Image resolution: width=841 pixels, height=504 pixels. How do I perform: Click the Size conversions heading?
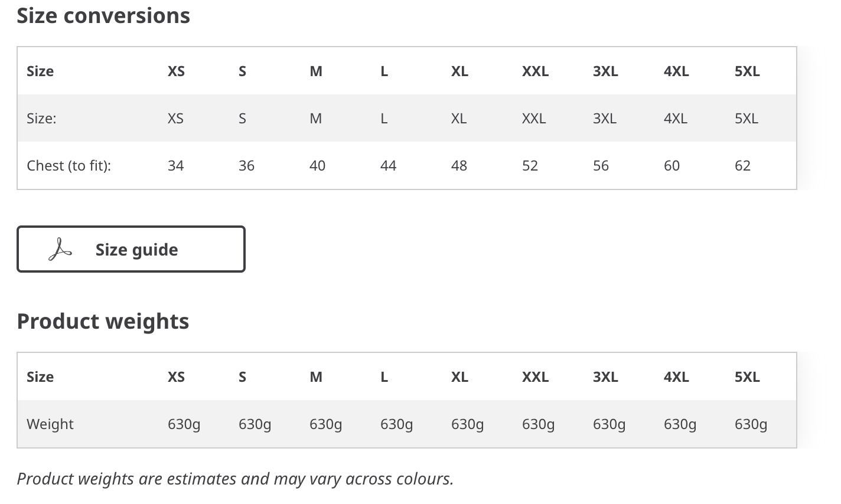[103, 15]
